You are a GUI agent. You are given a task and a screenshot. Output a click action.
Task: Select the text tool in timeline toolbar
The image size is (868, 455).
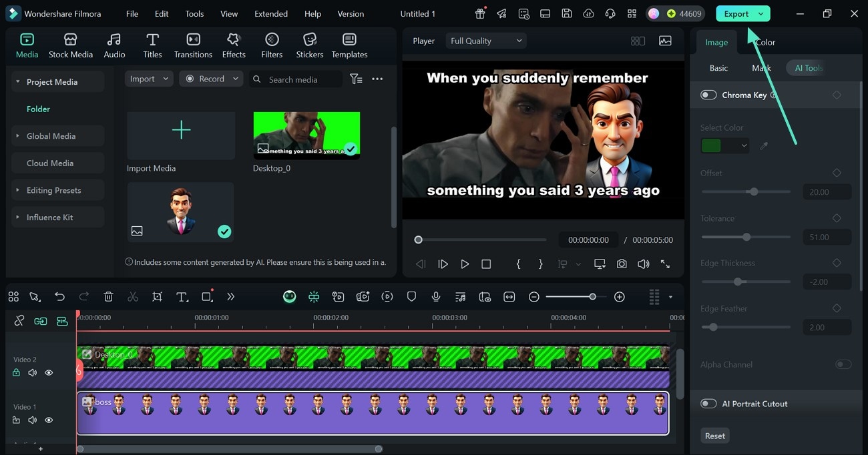pyautogui.click(x=182, y=297)
